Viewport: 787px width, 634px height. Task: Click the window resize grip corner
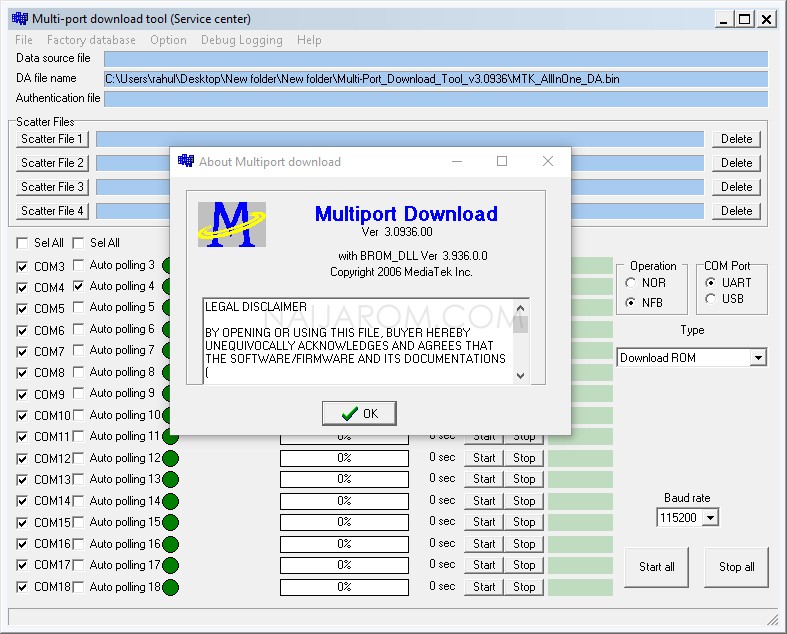[772, 619]
